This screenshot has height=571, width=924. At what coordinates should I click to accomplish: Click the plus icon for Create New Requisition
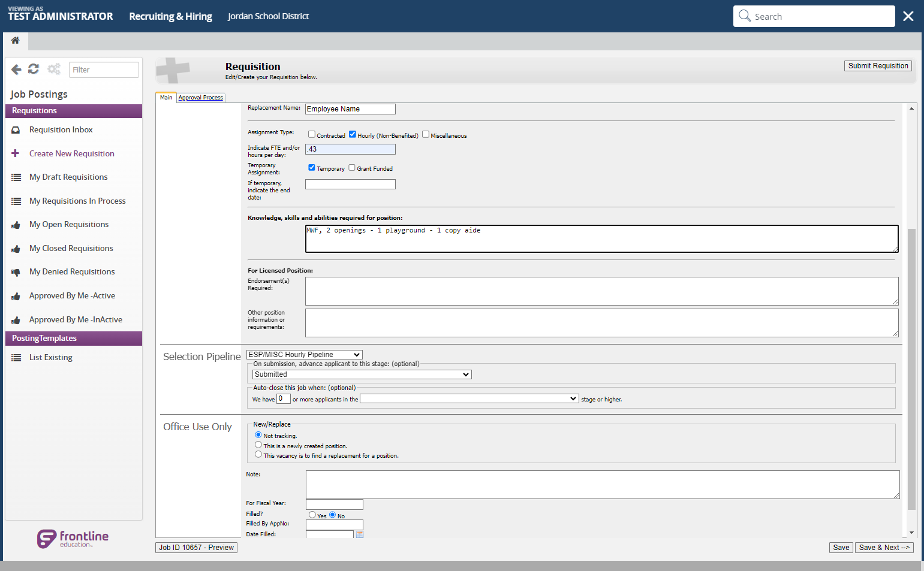tap(16, 153)
